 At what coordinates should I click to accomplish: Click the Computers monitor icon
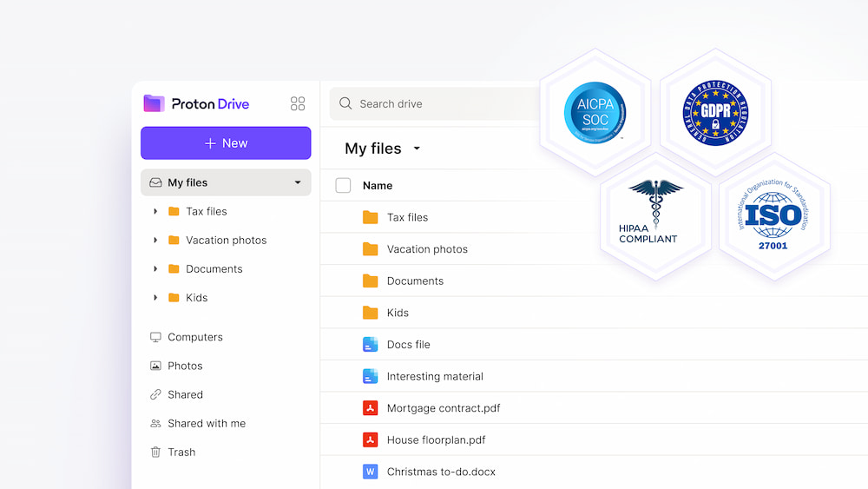[x=155, y=337]
